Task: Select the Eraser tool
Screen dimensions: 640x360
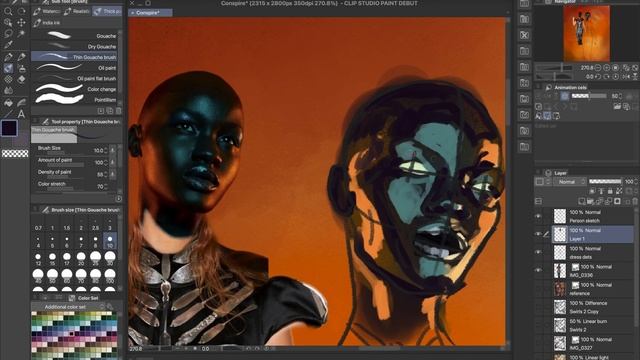Action: (21, 79)
